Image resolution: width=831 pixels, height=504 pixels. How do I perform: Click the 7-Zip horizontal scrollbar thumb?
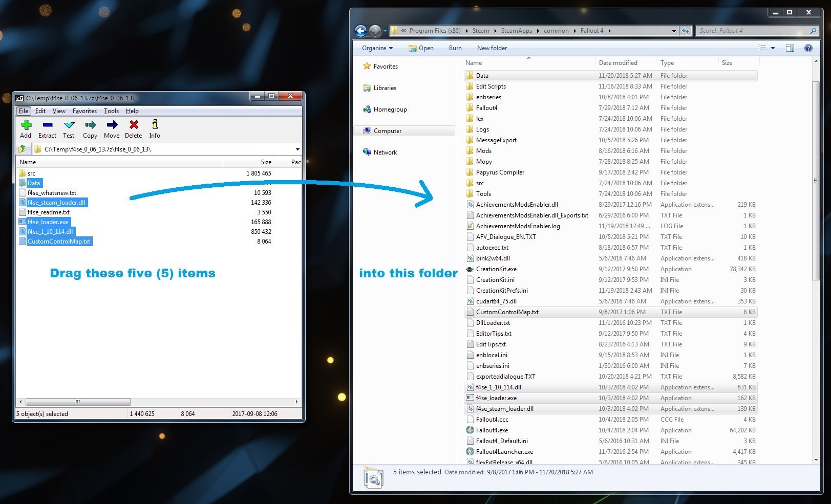click(x=78, y=402)
